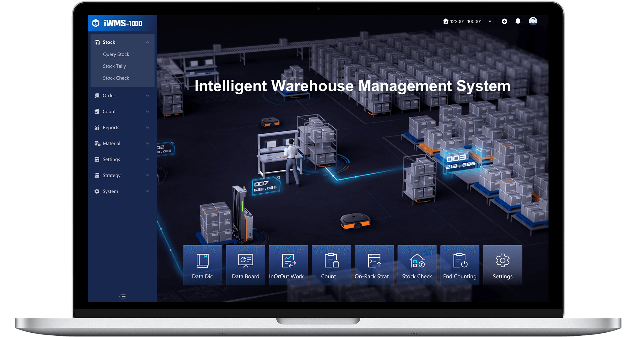Image resolution: width=644 pixels, height=337 pixels.
Task: Open the user avatar profile
Action: (533, 21)
